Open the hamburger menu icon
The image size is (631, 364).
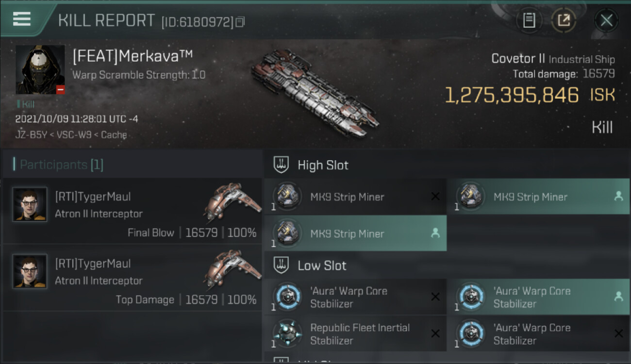[x=22, y=19]
